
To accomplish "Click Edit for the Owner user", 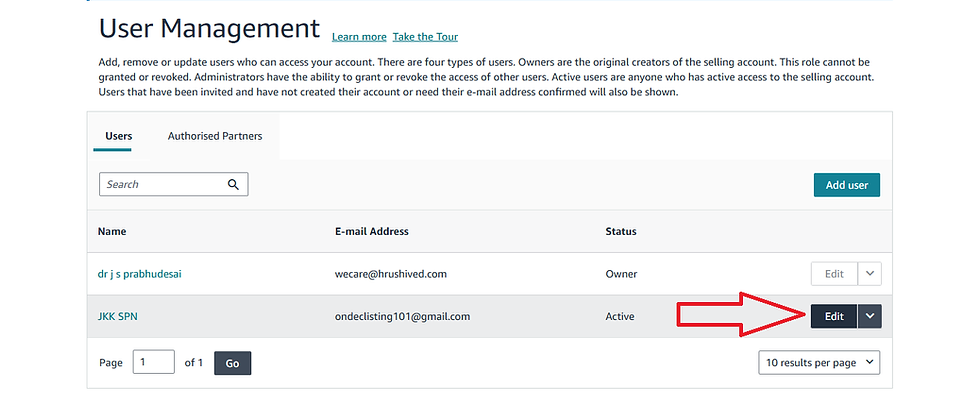I will [833, 274].
